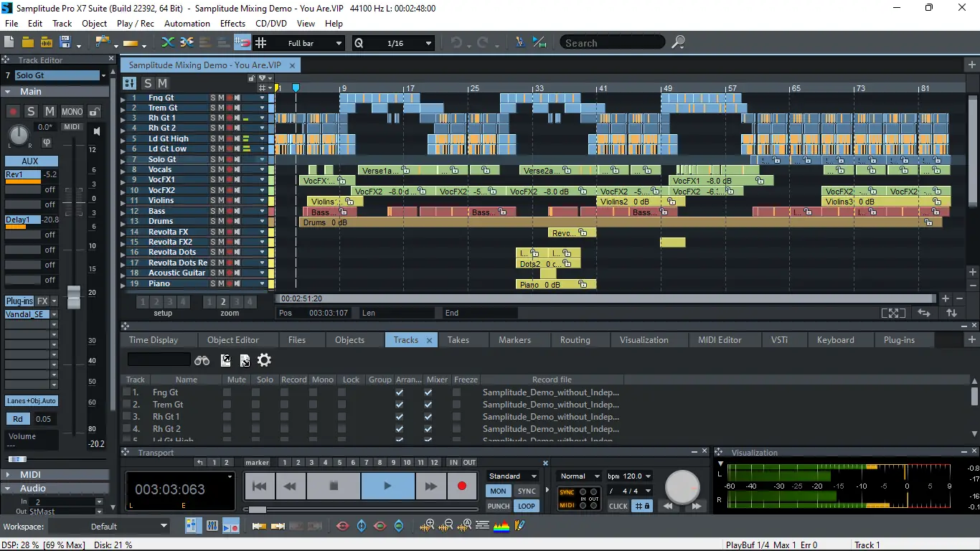Click the transport position slider handle
The width and height of the screenshot is (980, 551).
click(256, 510)
